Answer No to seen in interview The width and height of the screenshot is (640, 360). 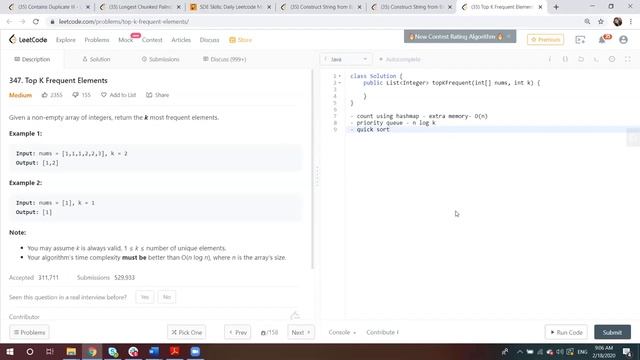167,297
